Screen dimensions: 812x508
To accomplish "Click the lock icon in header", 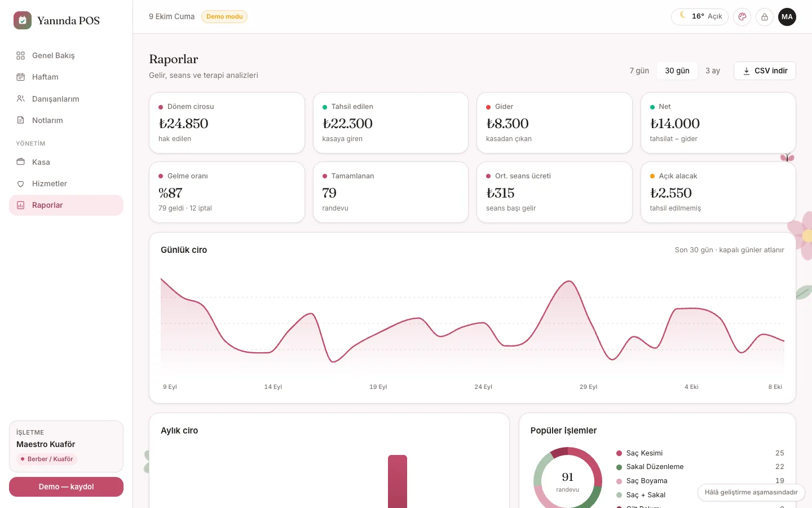I will [765, 17].
